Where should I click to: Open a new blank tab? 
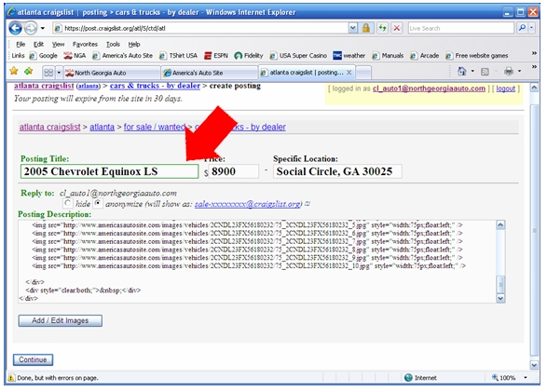pos(363,73)
